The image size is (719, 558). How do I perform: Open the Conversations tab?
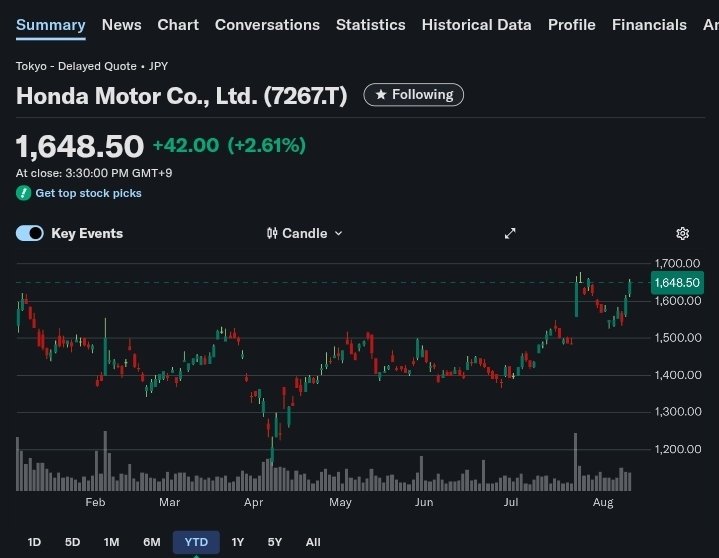pyautogui.click(x=267, y=25)
